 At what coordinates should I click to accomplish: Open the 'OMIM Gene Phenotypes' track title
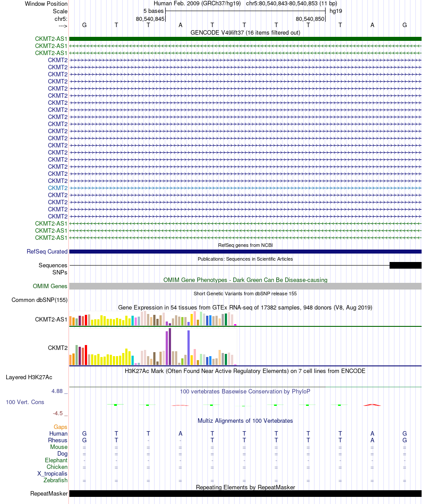click(245, 280)
